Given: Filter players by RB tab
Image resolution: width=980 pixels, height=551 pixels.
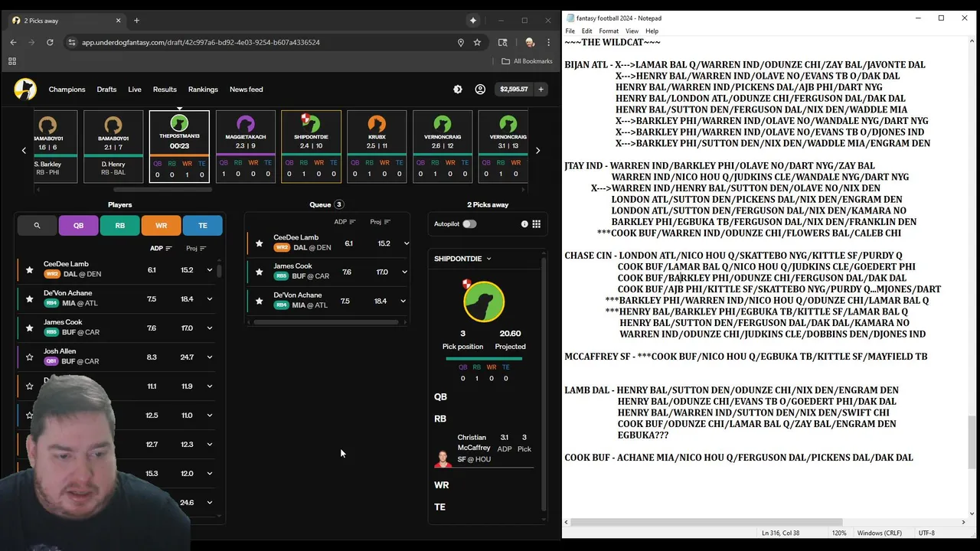Looking at the screenshot, I should (119, 226).
